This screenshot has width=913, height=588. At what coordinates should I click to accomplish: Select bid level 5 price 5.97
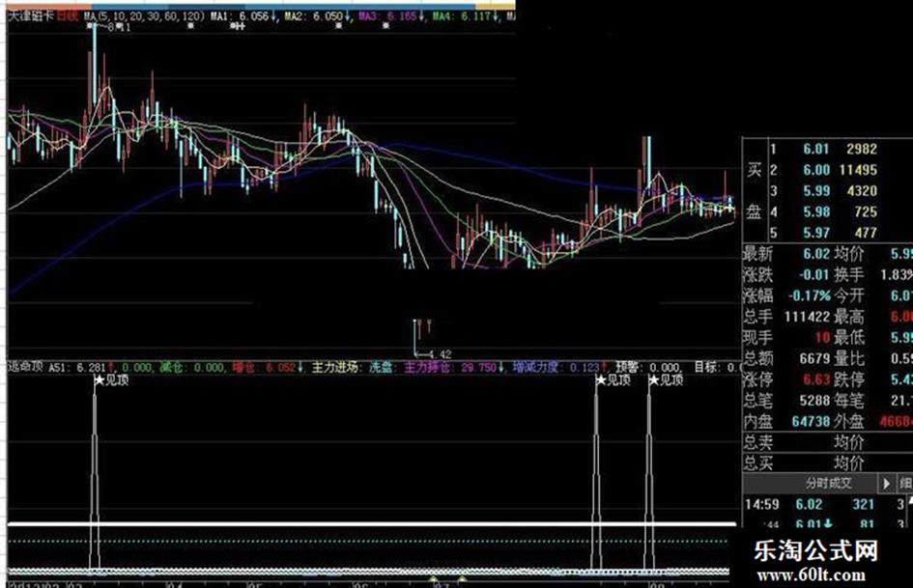pyautogui.click(x=815, y=233)
